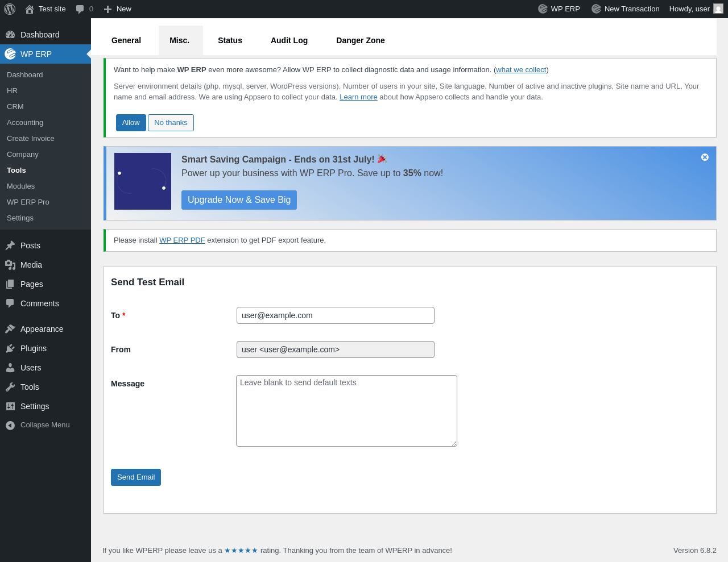This screenshot has height=562, width=728.
Task: Open the WP ERP Pro submenu item
Action: coord(45,202)
